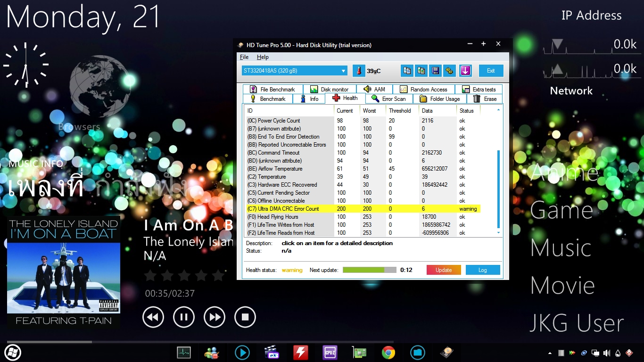The height and width of the screenshot is (362, 644).
Task: Open the blue circular folder icon in dock
Action: coord(418,353)
